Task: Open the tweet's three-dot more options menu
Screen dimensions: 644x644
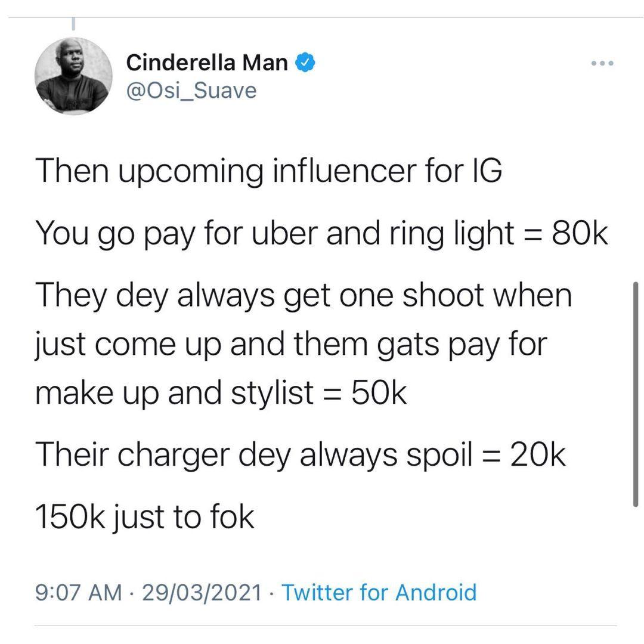Action: point(602,63)
